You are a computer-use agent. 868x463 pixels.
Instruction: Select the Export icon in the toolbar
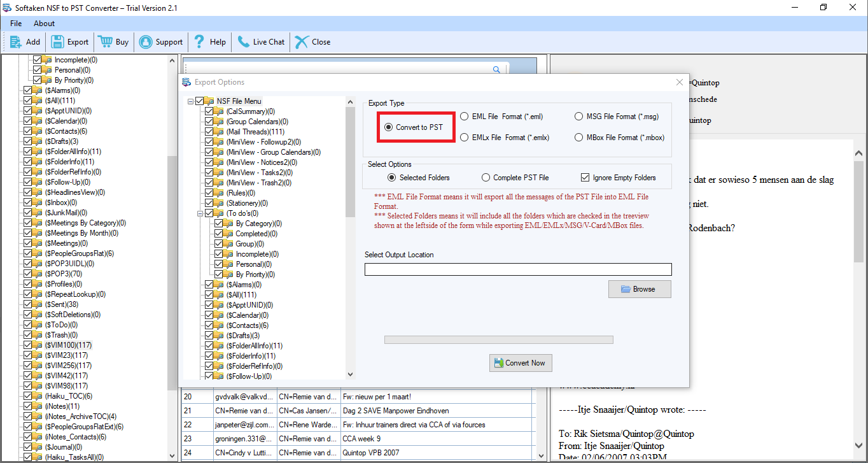[57, 42]
